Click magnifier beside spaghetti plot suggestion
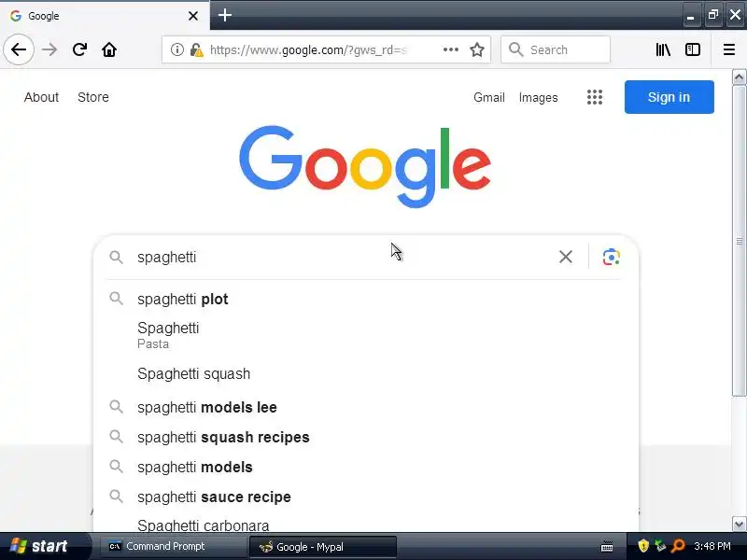Viewport: 747px width, 560px height. pos(116,299)
